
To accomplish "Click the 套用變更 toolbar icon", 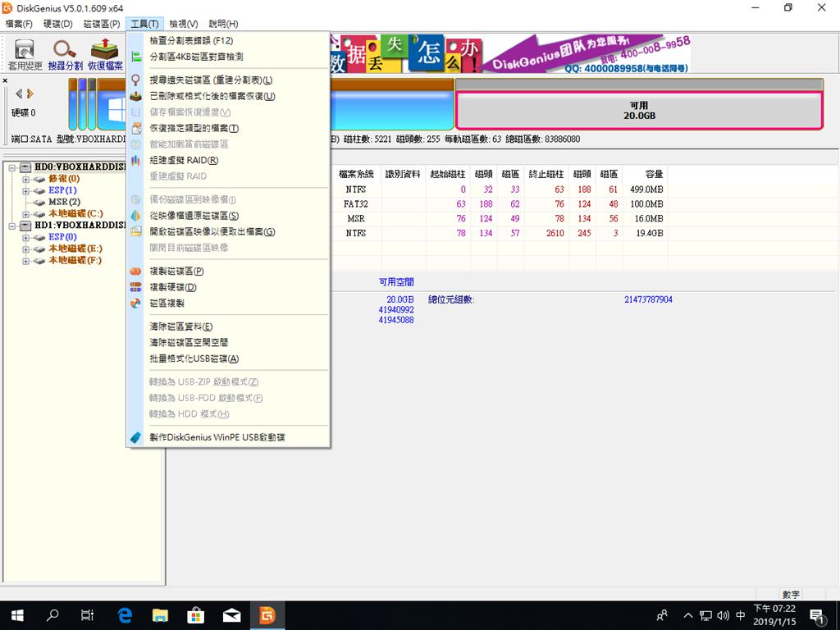I will click(25, 55).
